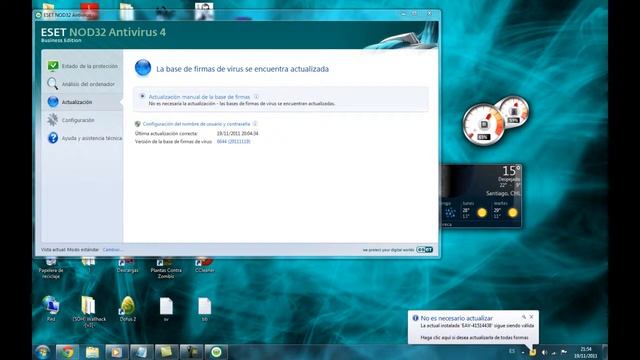
Task: Open the Windows Start menu
Action: pyautogui.click(x=42, y=352)
